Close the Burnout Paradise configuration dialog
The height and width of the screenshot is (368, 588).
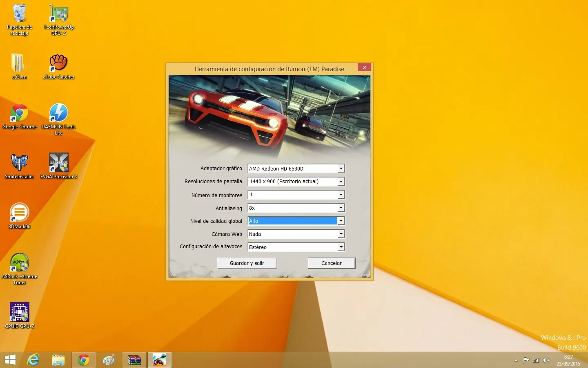(x=364, y=67)
